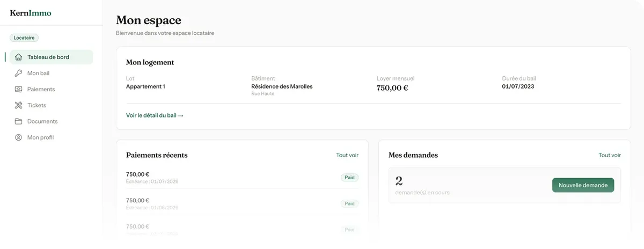
Task: Click the Paiements récents heading
Action: point(157,155)
